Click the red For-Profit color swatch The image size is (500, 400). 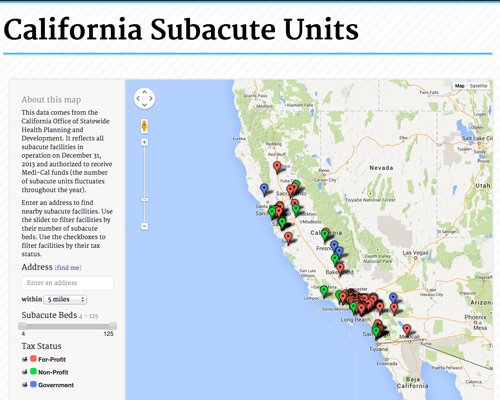(x=33, y=358)
